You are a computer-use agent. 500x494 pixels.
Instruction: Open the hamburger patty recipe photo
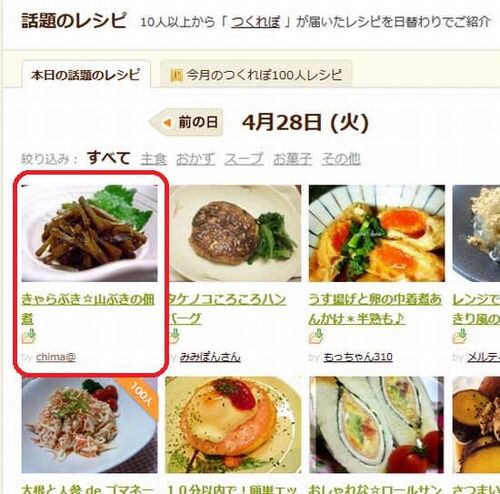(x=235, y=233)
